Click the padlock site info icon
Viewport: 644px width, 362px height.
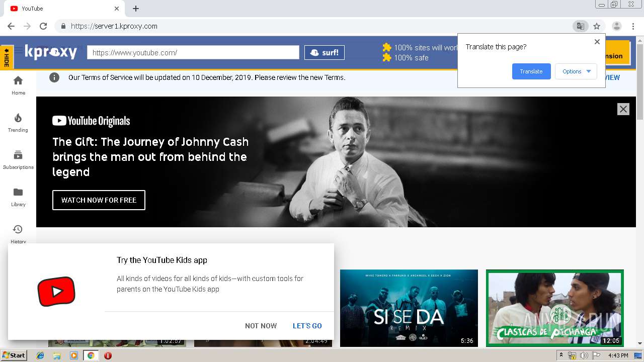(63, 26)
